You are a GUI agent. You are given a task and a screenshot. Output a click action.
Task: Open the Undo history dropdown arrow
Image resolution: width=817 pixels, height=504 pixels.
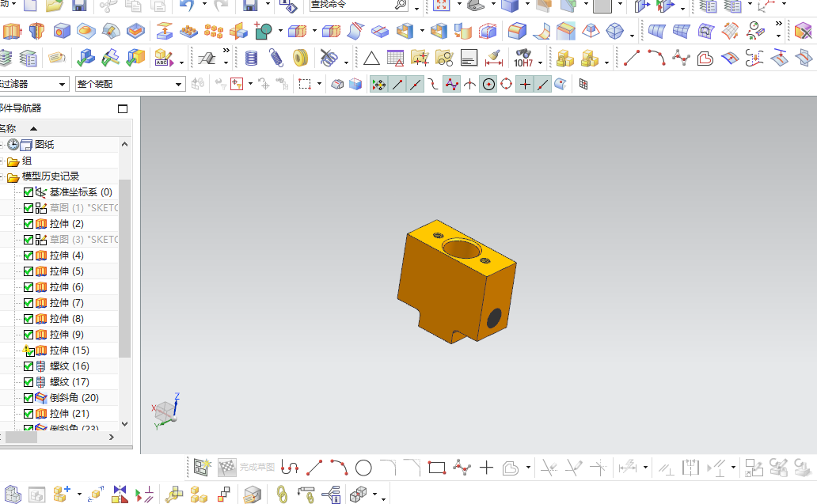click(204, 5)
